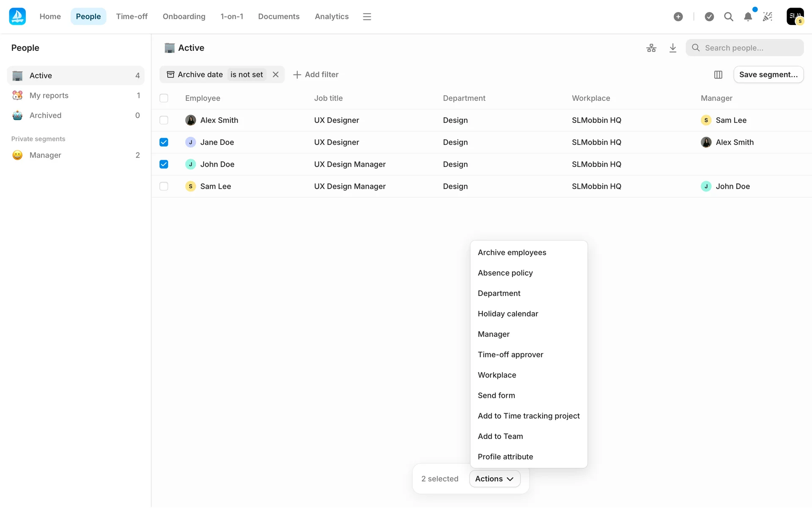Collapse the Actions dropdown button
812x508 pixels.
pyautogui.click(x=494, y=479)
